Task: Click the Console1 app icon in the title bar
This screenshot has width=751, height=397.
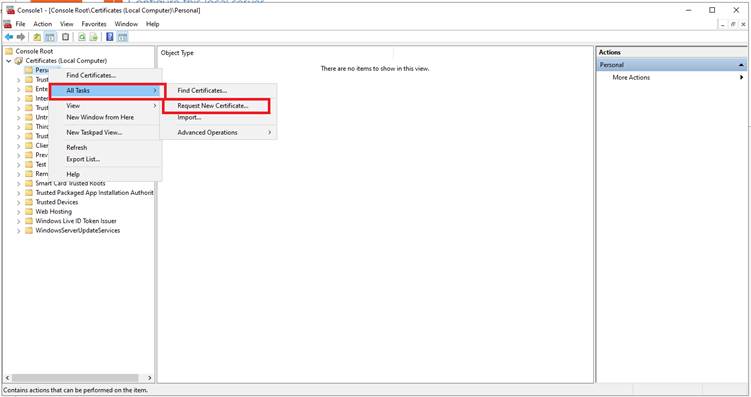Action: tap(10, 10)
